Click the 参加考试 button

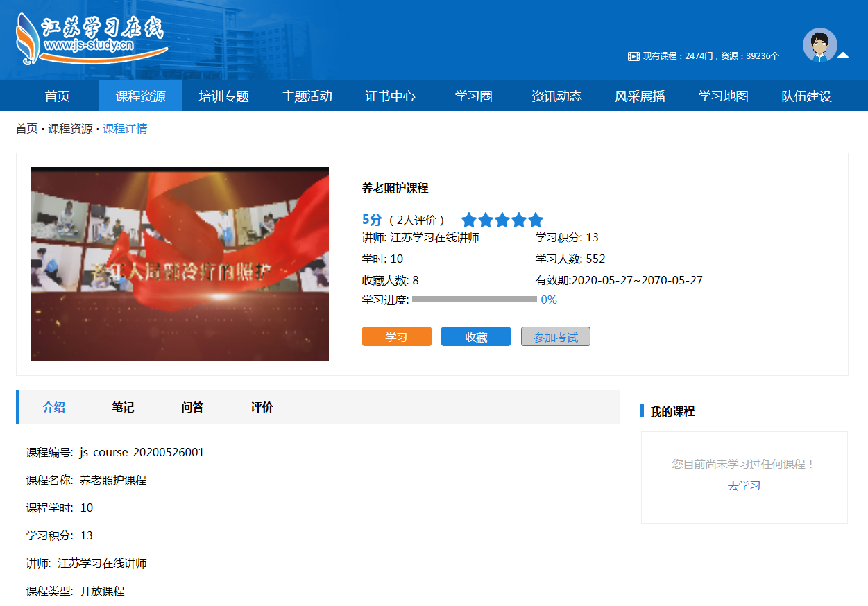coord(555,337)
